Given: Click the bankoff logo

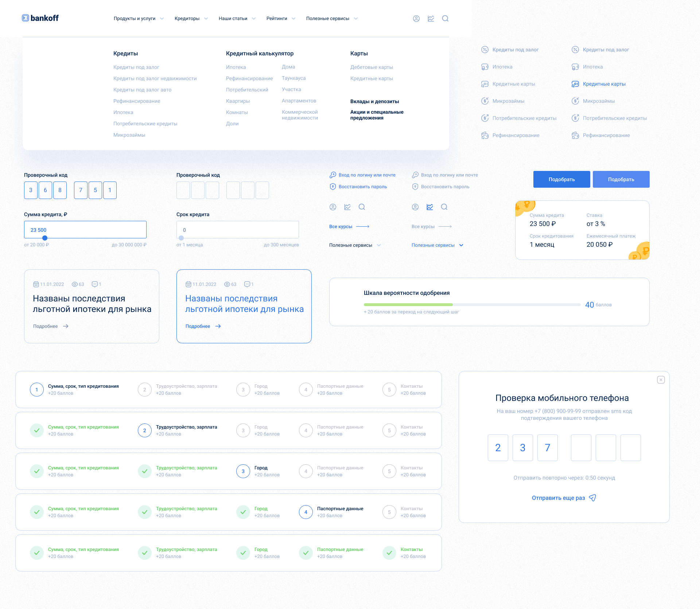Looking at the screenshot, I should point(40,18).
